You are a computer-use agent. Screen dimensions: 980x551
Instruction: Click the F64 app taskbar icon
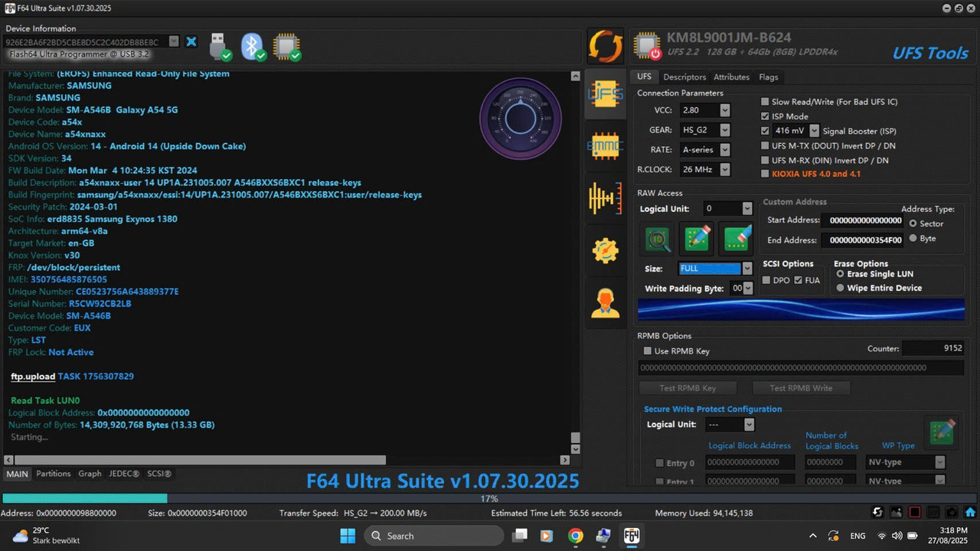pos(632,536)
